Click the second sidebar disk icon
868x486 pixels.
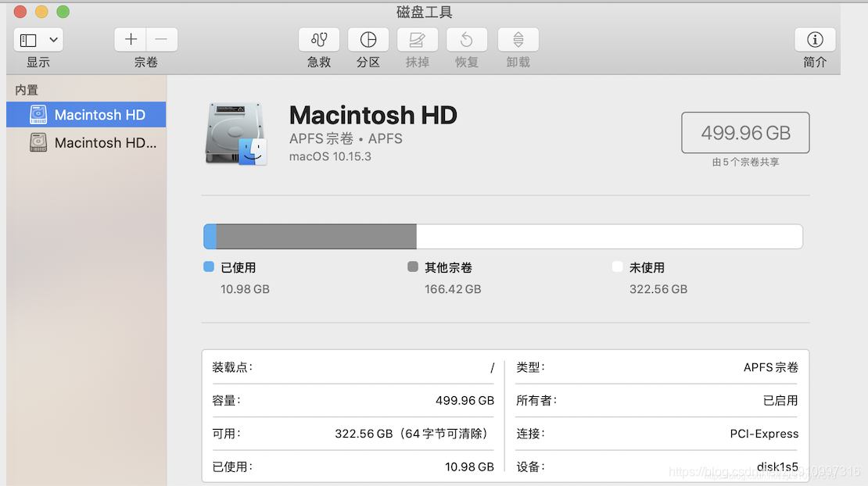pyautogui.click(x=38, y=143)
